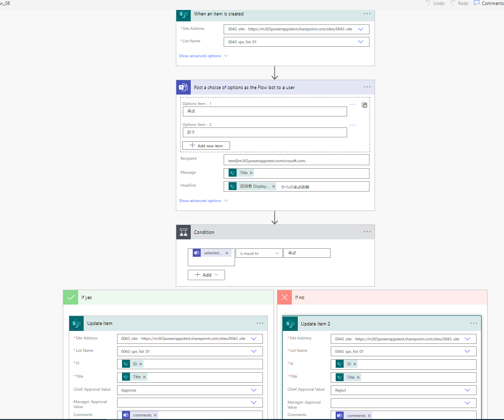Viewport: 504px width, 420px height.
Task: Remove the Title token from Message
Action: (252, 173)
